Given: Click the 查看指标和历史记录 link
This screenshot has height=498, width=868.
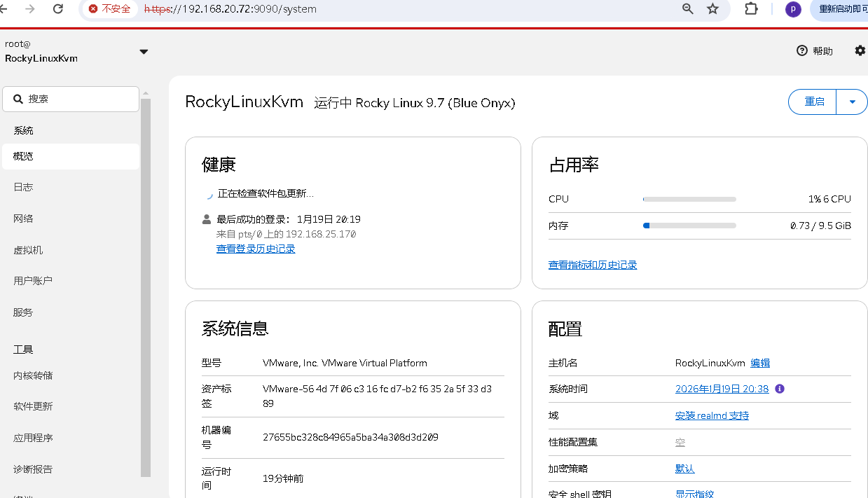Looking at the screenshot, I should 593,265.
